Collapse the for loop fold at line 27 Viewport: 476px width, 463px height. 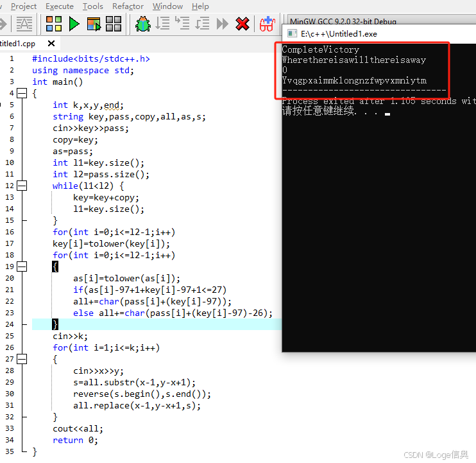point(22,359)
